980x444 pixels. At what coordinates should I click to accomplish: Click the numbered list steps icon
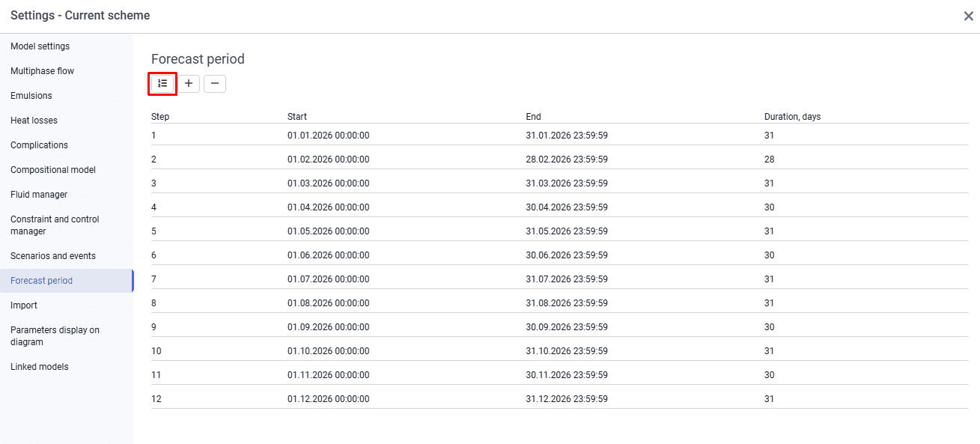162,84
